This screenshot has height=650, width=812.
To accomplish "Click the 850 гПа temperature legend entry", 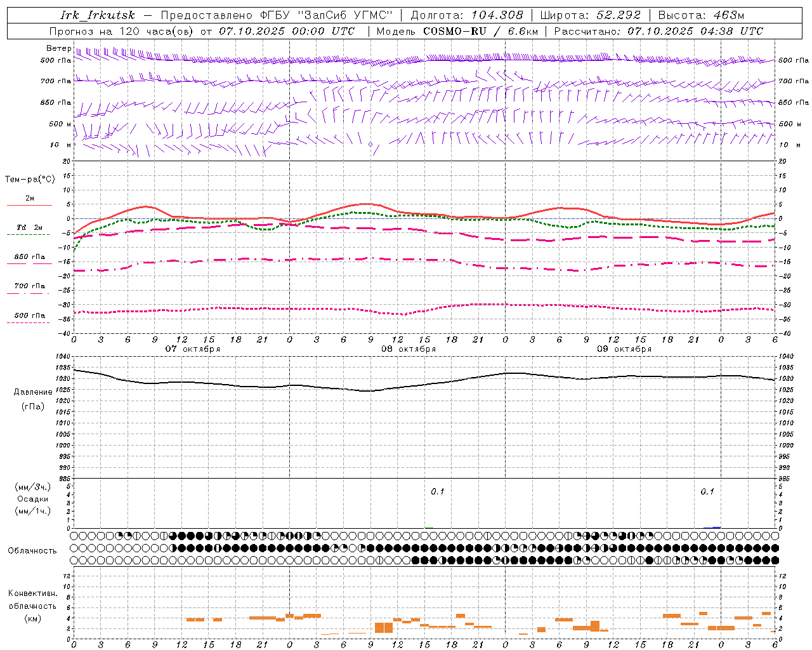I will point(29,257).
